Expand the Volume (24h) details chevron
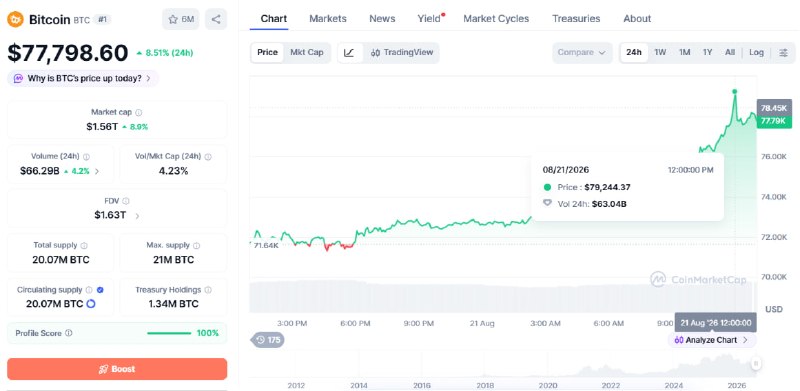The width and height of the screenshot is (800, 391). 97,171
